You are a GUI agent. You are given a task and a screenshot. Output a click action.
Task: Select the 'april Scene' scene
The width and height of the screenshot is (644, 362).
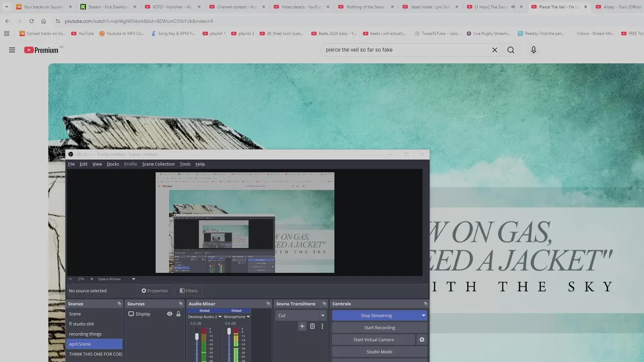click(95, 344)
